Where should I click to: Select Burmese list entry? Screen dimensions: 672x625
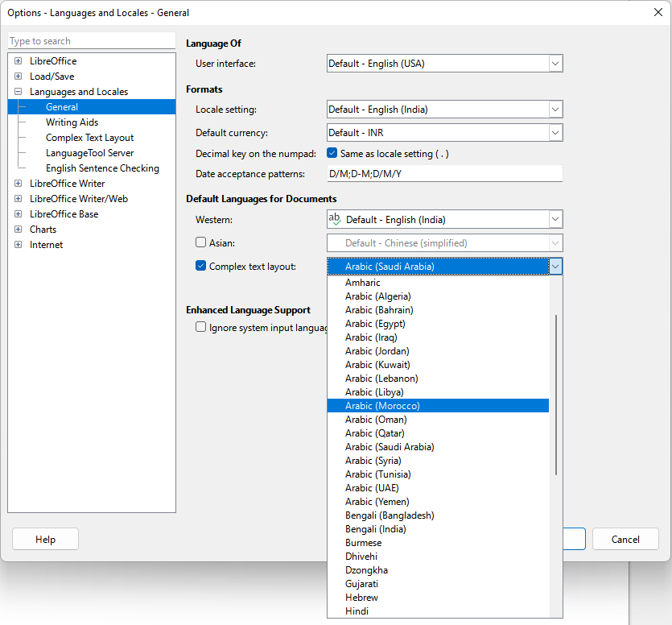[x=438, y=543]
